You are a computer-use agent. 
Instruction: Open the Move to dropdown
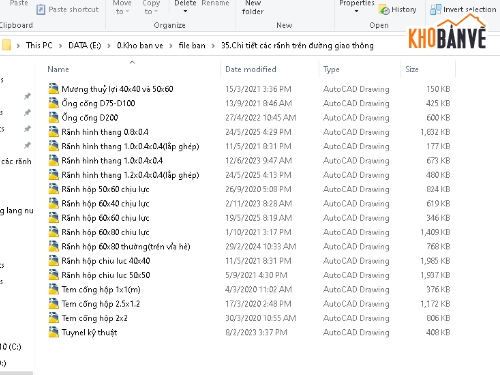click(x=122, y=7)
